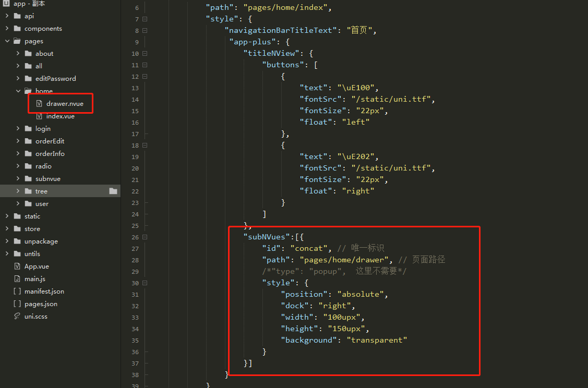Viewport: 588px width, 388px height.
Task: Click folder icon at right of tree row
Action: pos(113,191)
